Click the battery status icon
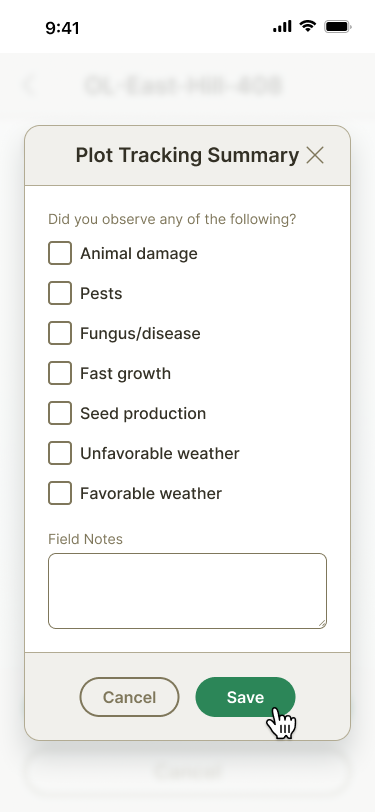This screenshot has width=375, height=812. click(x=338, y=26)
